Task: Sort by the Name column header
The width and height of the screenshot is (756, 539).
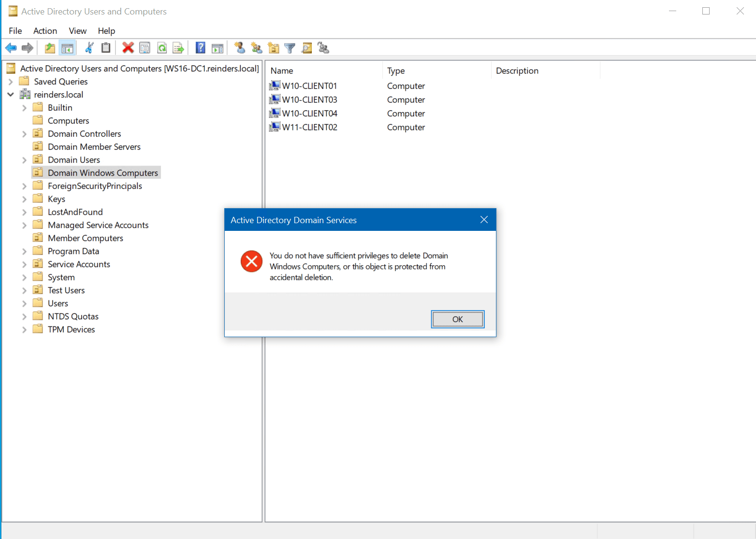Action: (x=324, y=71)
